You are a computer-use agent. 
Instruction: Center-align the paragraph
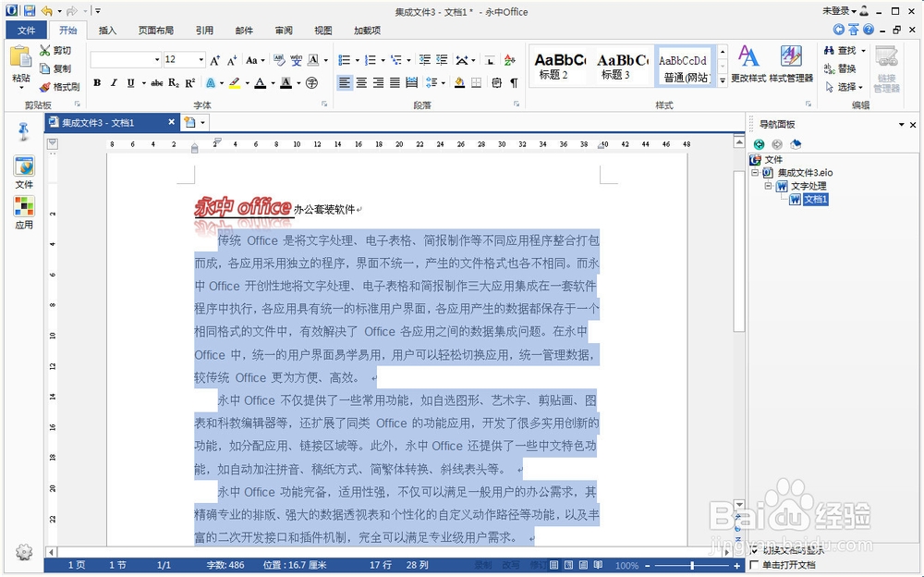tap(361, 83)
